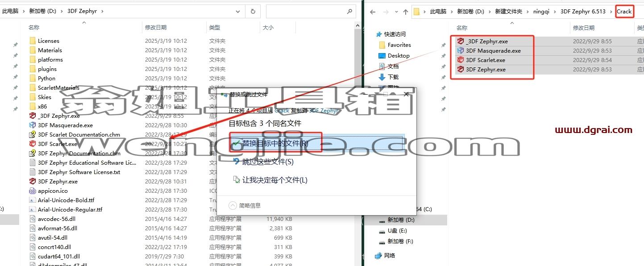Click appicon.ico file icon
The width and height of the screenshot is (644, 266).
point(32,191)
